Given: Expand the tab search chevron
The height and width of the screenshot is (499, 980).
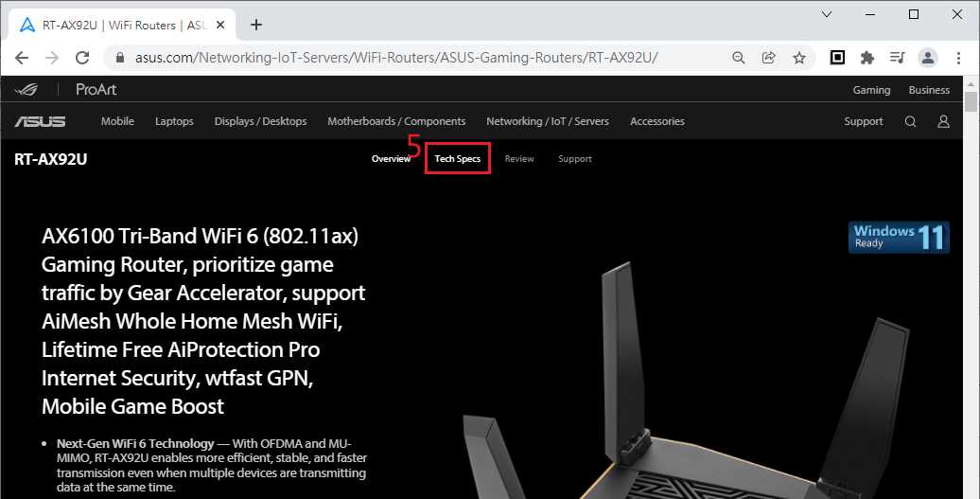Looking at the screenshot, I should 827,14.
